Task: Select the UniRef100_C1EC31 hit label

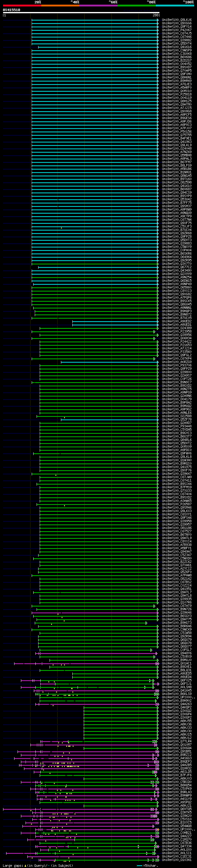Action: coord(177,856)
